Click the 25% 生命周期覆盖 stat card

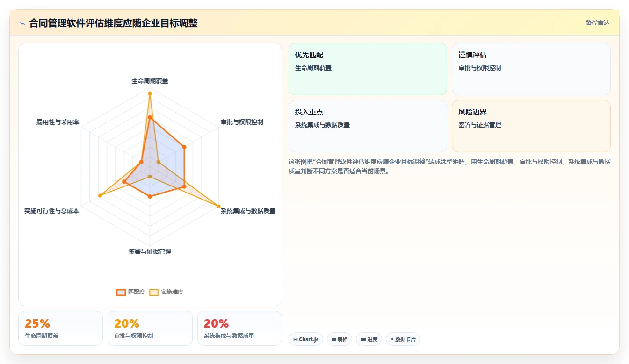pyautogui.click(x=60, y=328)
